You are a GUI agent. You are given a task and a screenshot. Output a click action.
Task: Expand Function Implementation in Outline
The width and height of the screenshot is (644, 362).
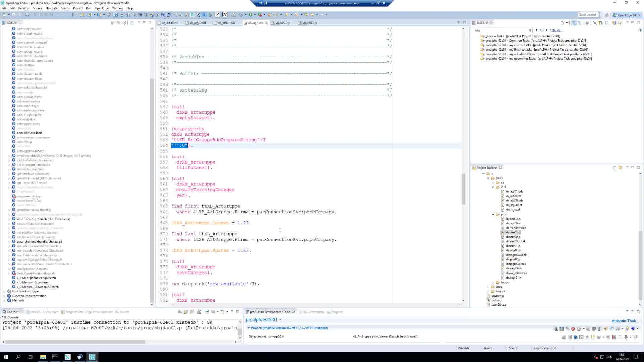click(4, 296)
